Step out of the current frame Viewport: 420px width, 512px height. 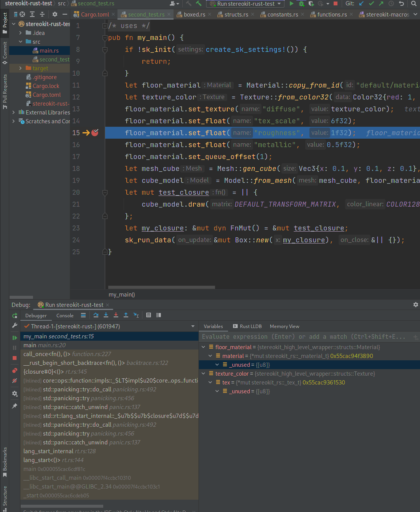coord(126,315)
